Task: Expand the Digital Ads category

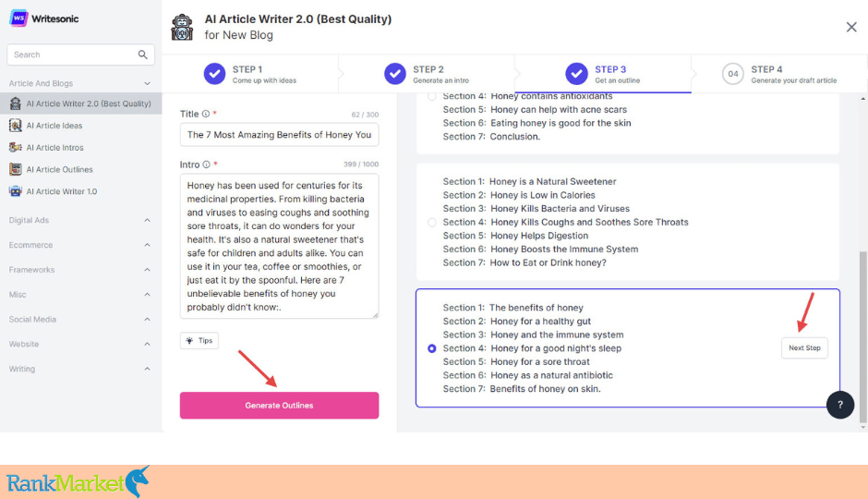Action: (x=147, y=220)
